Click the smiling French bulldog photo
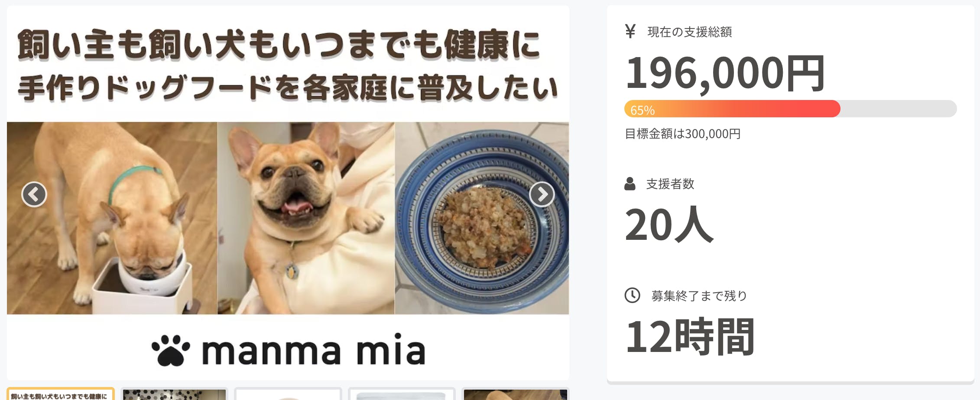 point(306,218)
